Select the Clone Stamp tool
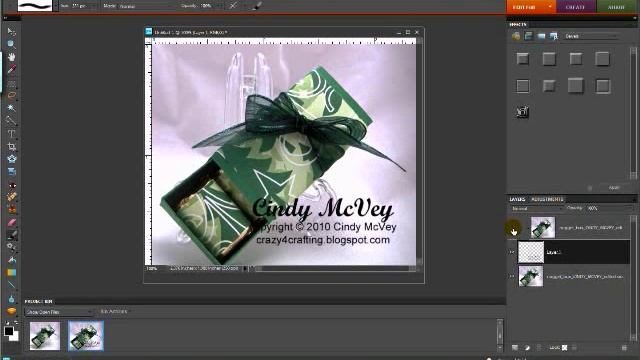640x360 pixels. point(11,210)
